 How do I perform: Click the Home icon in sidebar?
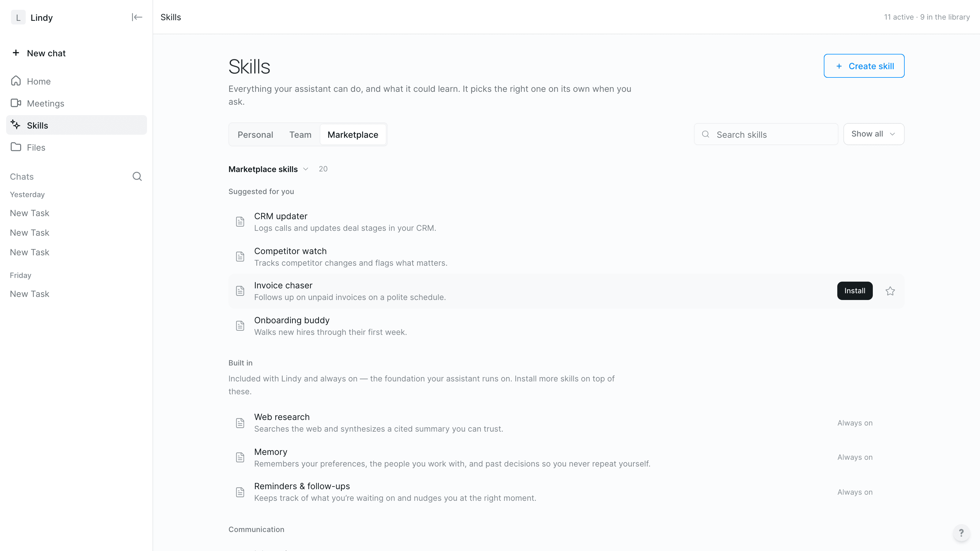click(x=16, y=81)
